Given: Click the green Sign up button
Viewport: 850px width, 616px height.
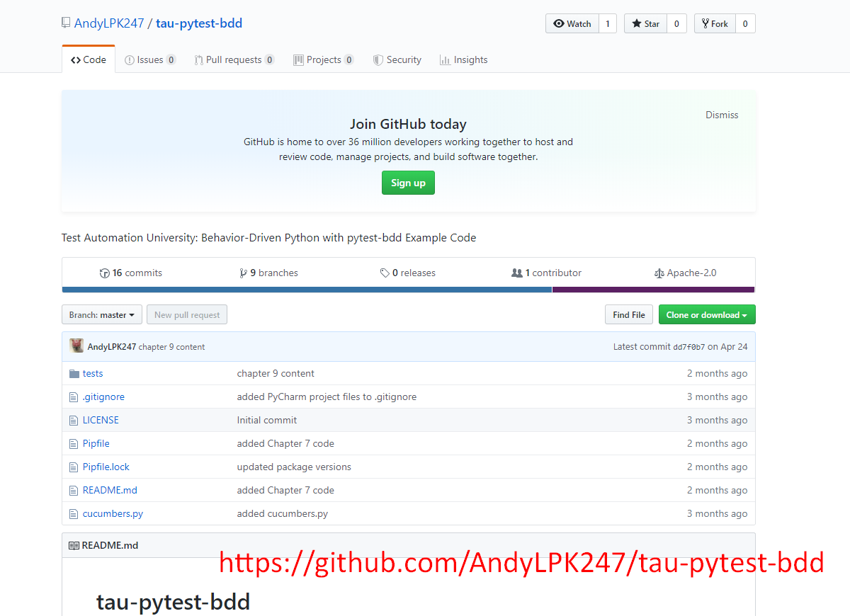Looking at the screenshot, I should click(408, 183).
